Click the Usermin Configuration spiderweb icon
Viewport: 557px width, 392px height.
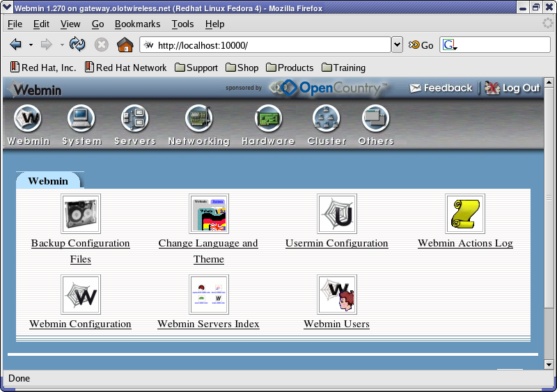(x=337, y=214)
